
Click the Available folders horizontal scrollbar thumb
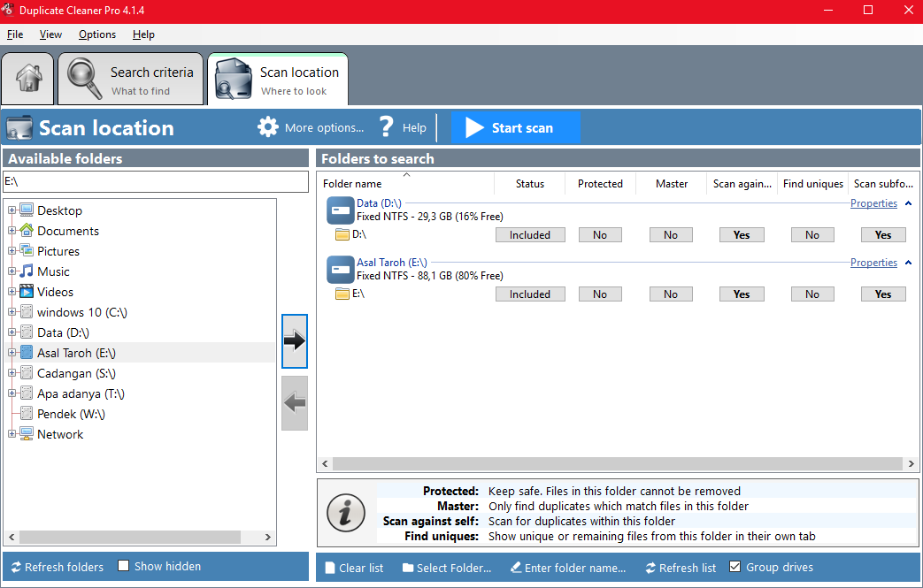click(130, 537)
